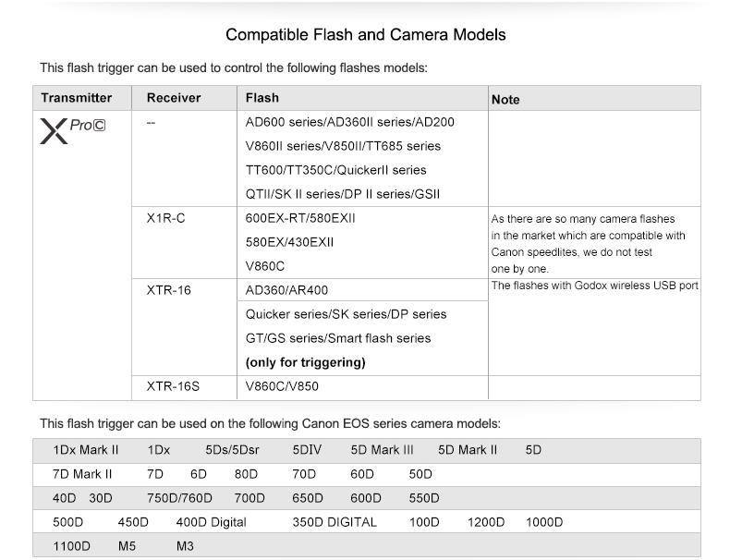Viewport: 730px width, 560px height.
Task: Select the XTR-16S receiver entry
Action: (x=173, y=386)
